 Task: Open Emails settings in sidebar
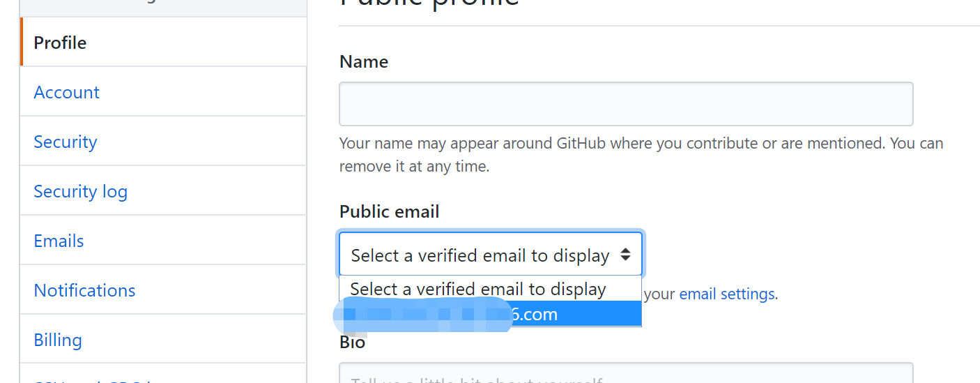point(59,241)
